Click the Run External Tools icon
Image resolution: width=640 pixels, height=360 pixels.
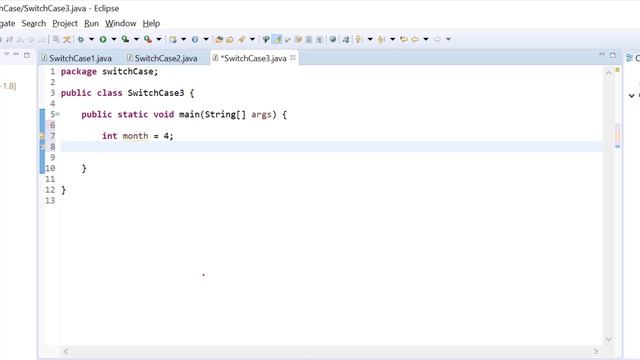click(x=148, y=39)
